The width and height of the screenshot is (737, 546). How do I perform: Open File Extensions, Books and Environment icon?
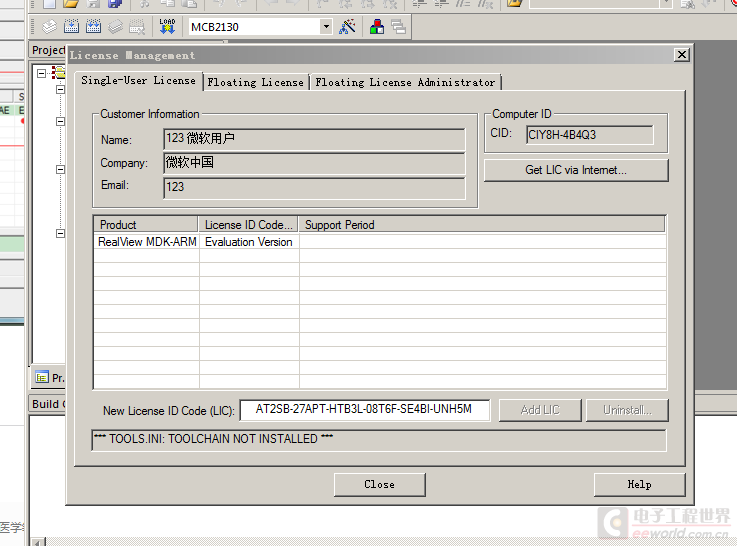pos(376,27)
